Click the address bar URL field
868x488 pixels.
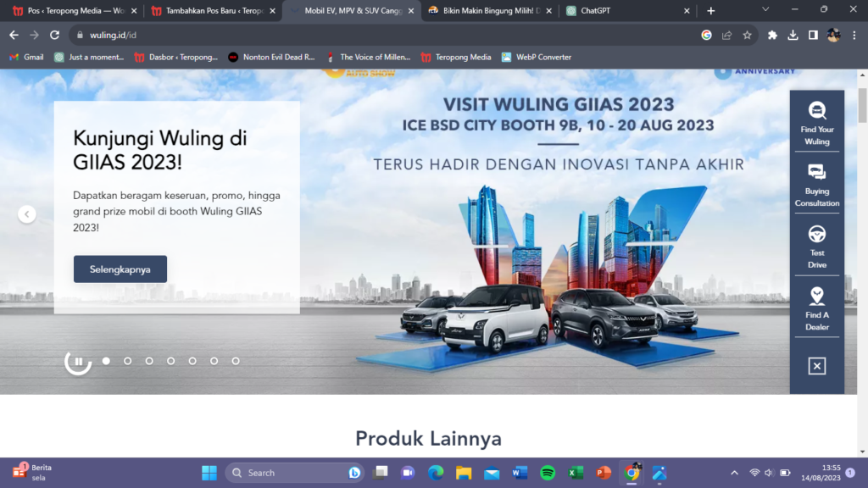(387, 35)
